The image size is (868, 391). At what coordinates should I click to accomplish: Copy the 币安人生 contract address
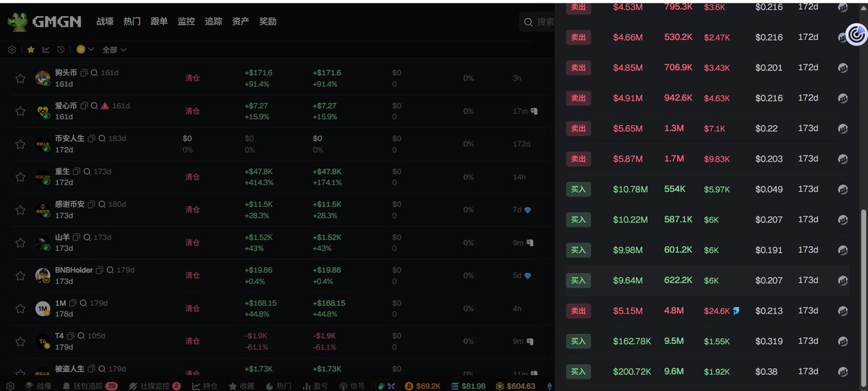(x=91, y=138)
